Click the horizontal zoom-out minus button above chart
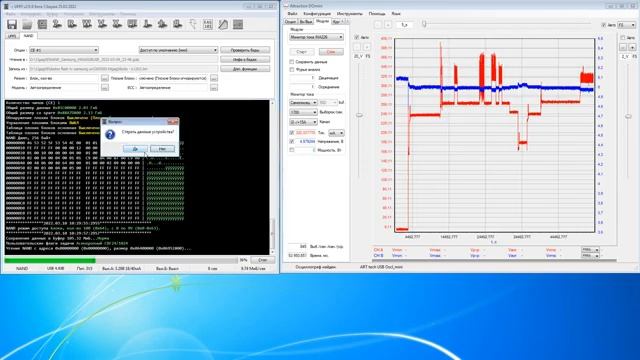Screen dimensions: 640x360 [x=378, y=25]
